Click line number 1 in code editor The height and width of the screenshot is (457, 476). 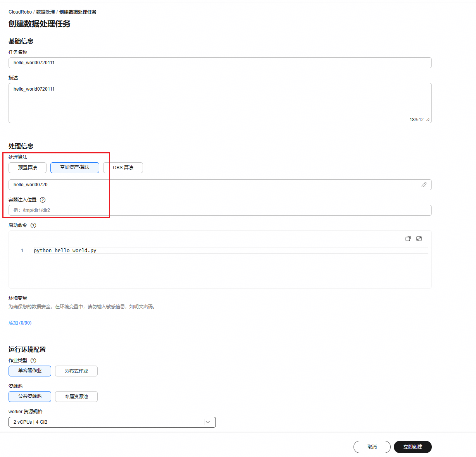click(x=22, y=251)
